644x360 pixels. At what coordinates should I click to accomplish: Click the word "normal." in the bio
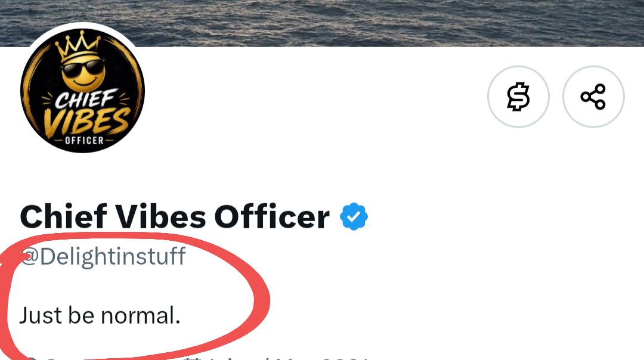tap(141, 316)
